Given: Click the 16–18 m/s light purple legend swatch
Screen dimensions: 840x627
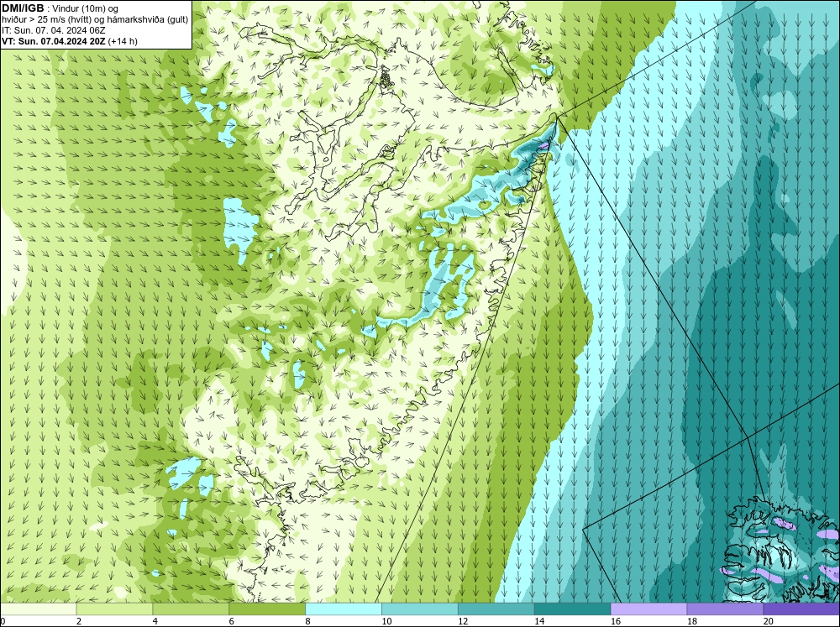Looking at the screenshot, I should click(648, 609).
